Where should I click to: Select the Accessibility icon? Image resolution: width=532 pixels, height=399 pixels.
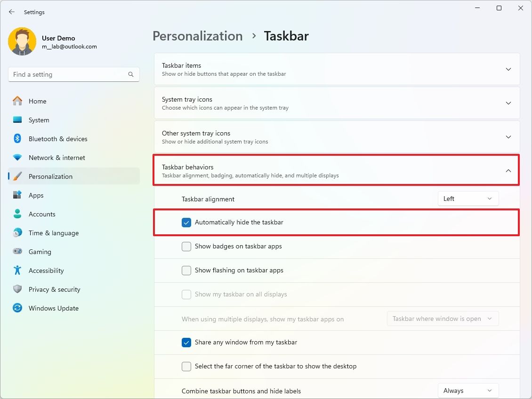(17, 271)
